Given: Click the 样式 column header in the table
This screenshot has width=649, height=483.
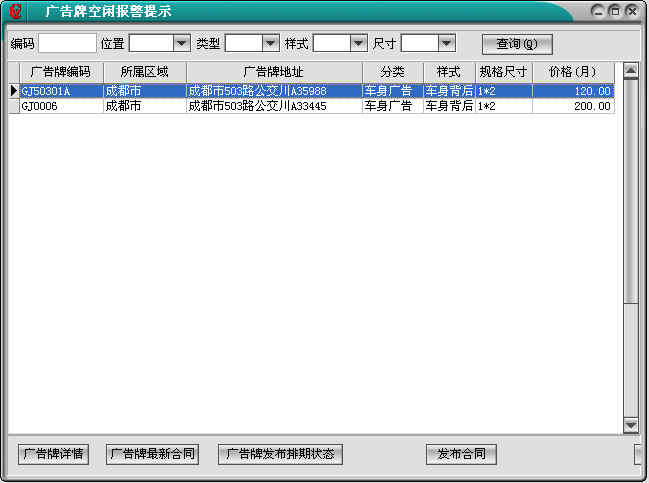Looking at the screenshot, I should pos(449,72).
